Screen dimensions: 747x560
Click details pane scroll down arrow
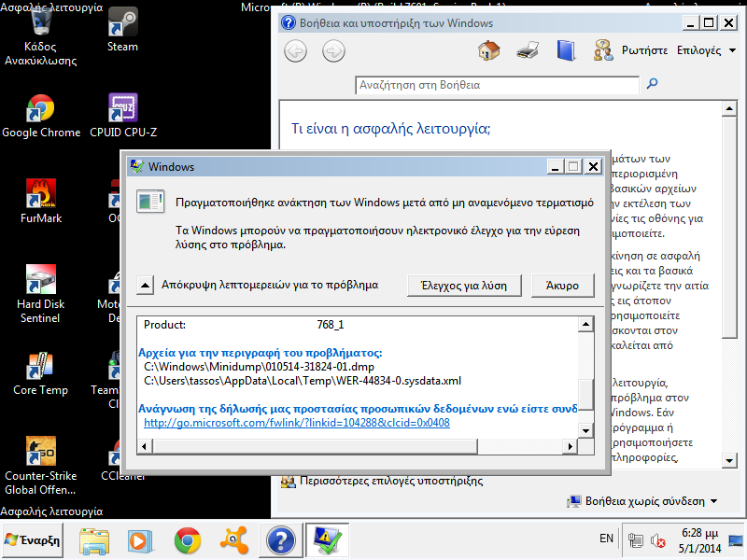tap(586, 430)
